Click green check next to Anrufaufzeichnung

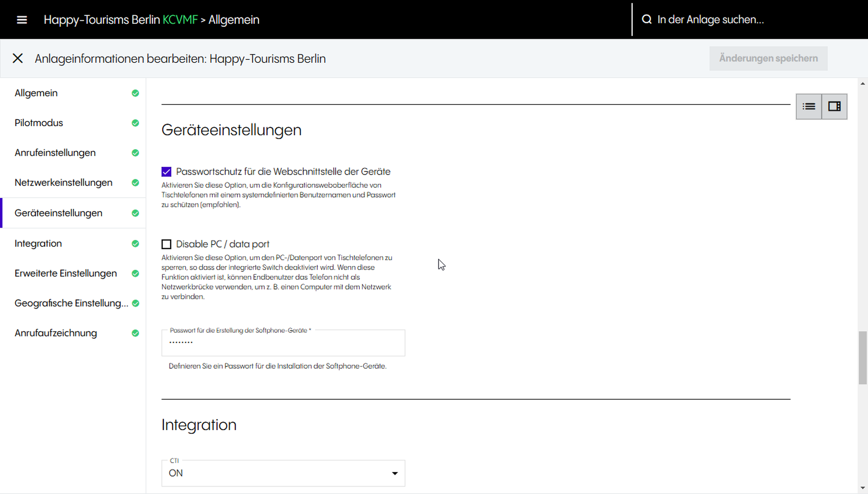pos(135,333)
